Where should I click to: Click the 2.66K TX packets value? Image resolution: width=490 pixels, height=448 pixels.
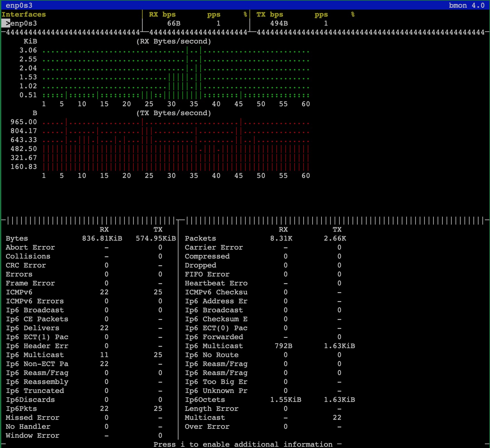[x=335, y=238]
